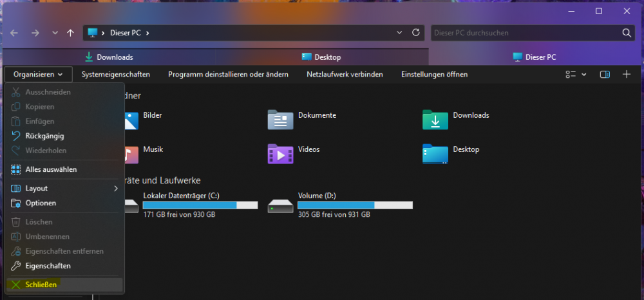Screen dimensions: 644x300
Task: Click the Geräte und Laufwerke group header
Action: point(162,180)
